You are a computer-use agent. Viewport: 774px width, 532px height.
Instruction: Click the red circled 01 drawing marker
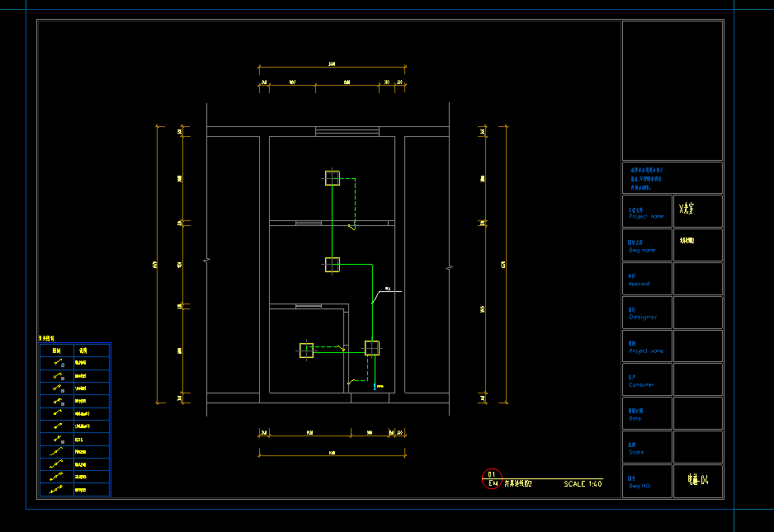pyautogui.click(x=491, y=479)
